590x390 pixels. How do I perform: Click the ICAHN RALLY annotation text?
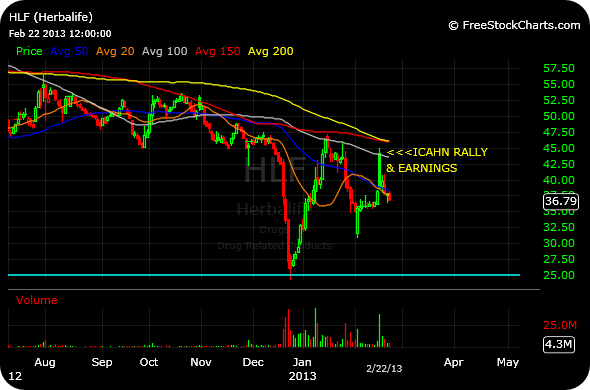click(x=437, y=152)
